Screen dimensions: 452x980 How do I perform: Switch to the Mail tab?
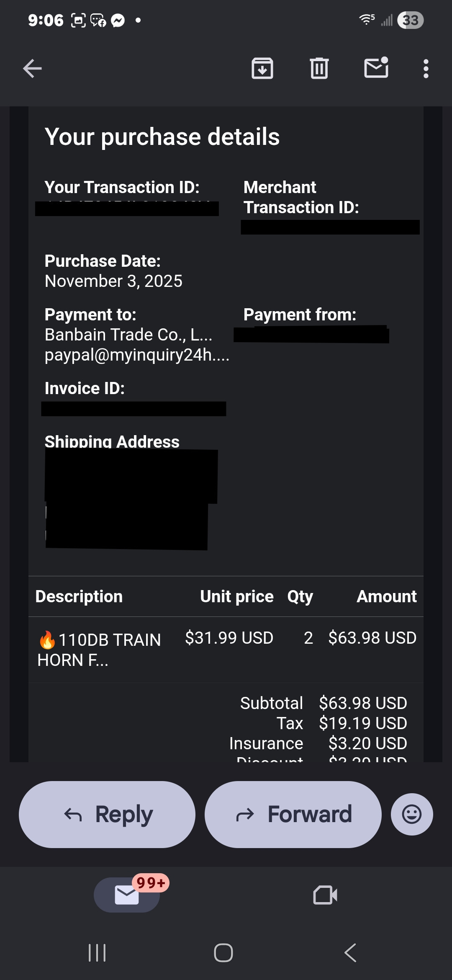[127, 895]
